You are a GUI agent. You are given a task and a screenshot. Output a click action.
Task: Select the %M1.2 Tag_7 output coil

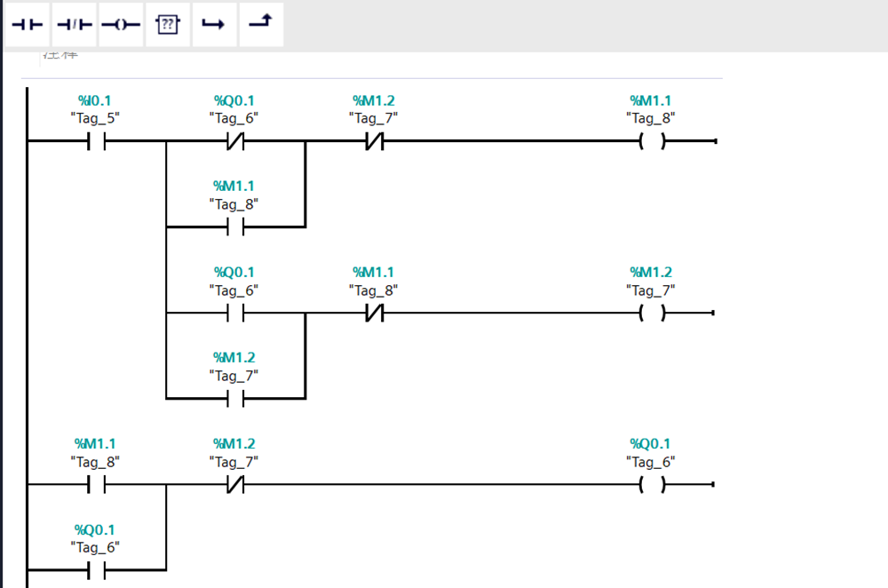pyautogui.click(x=652, y=313)
